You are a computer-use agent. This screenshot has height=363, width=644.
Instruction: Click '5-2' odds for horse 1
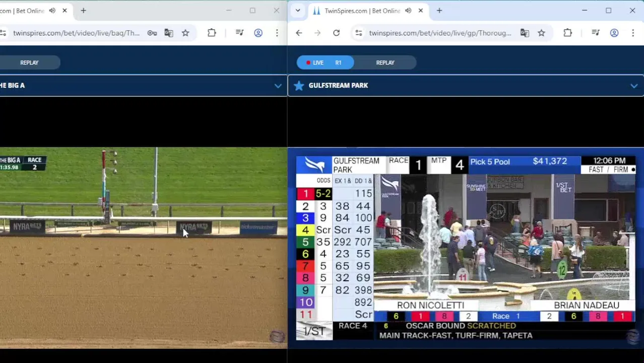(x=323, y=194)
